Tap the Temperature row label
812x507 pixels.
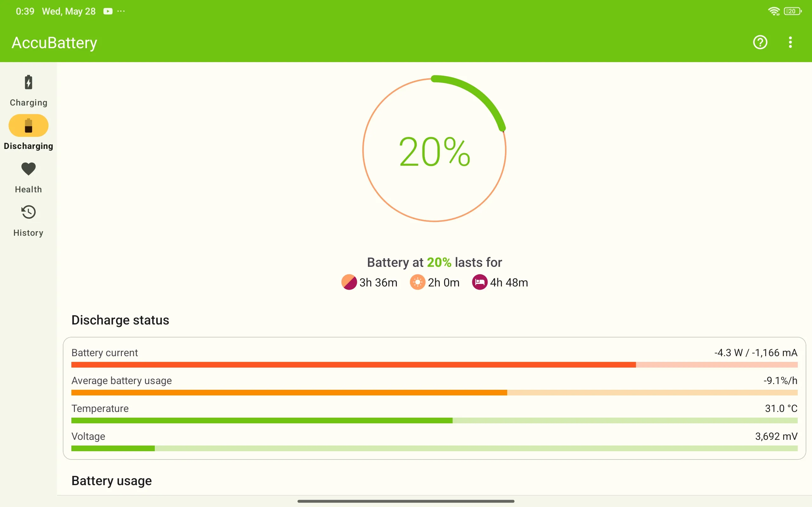pos(100,408)
